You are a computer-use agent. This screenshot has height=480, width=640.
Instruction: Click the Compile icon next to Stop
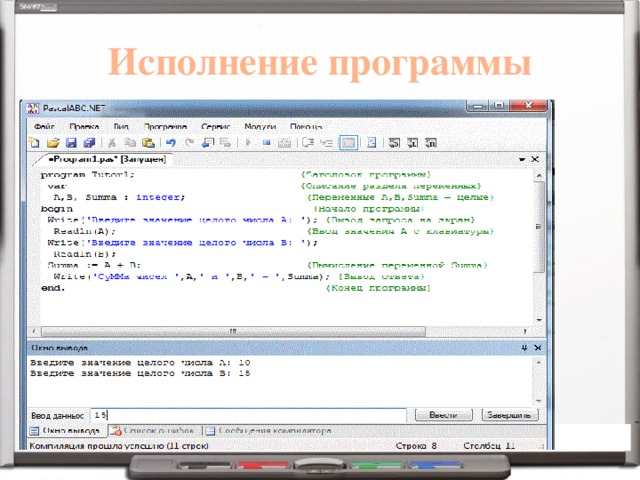pyautogui.click(x=284, y=143)
